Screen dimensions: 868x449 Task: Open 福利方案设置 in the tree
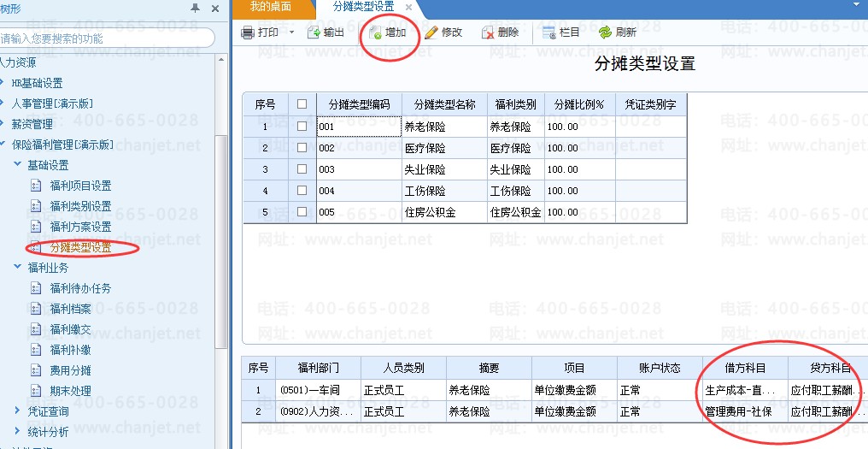(x=81, y=227)
